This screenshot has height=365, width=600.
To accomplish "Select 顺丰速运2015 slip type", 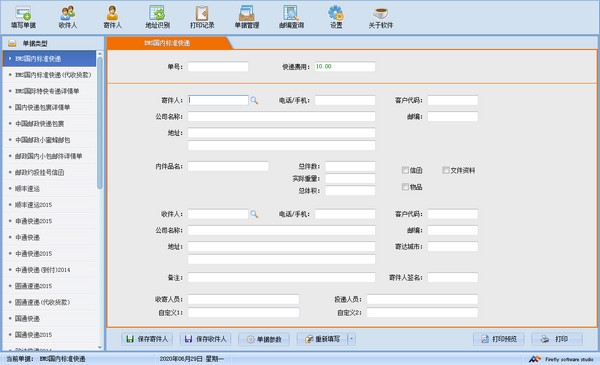I will click(49, 205).
